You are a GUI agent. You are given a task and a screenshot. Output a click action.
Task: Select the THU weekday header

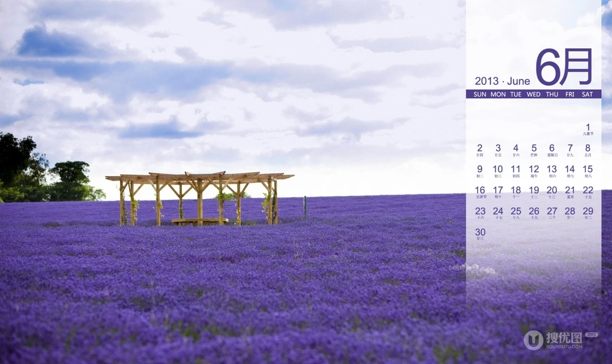pos(552,95)
